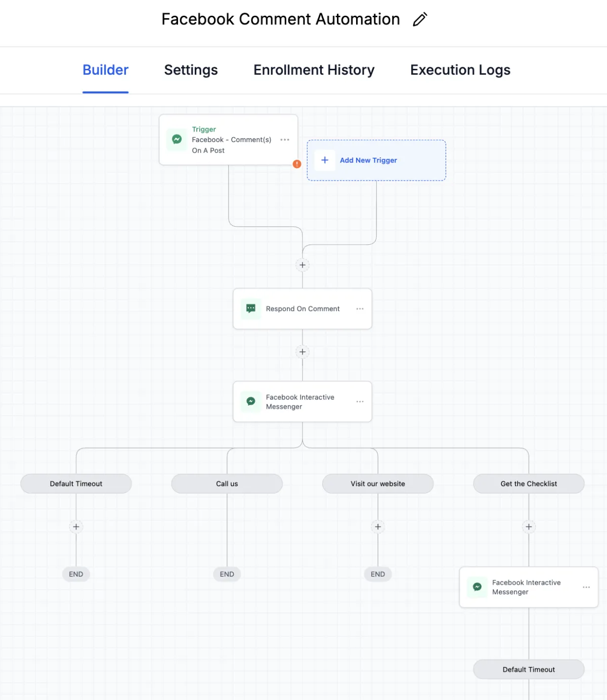607x700 pixels.
Task: Open the Respond On Comment options menu
Action: point(360,309)
